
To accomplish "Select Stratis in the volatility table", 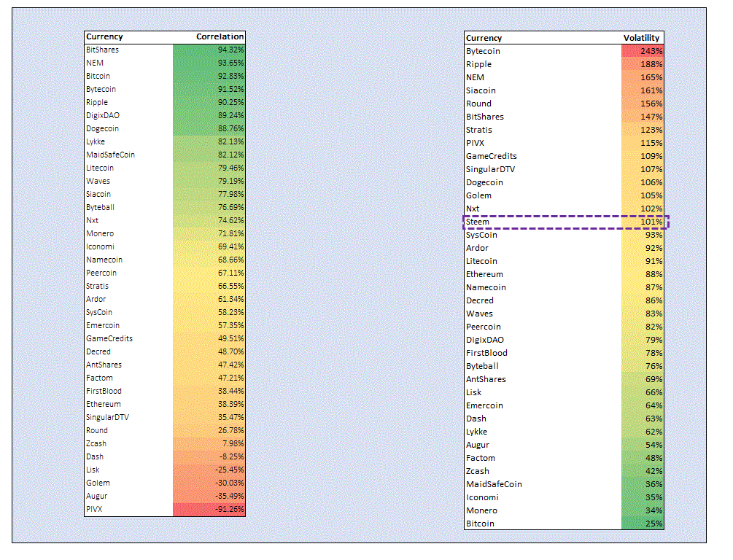I will 479,130.
